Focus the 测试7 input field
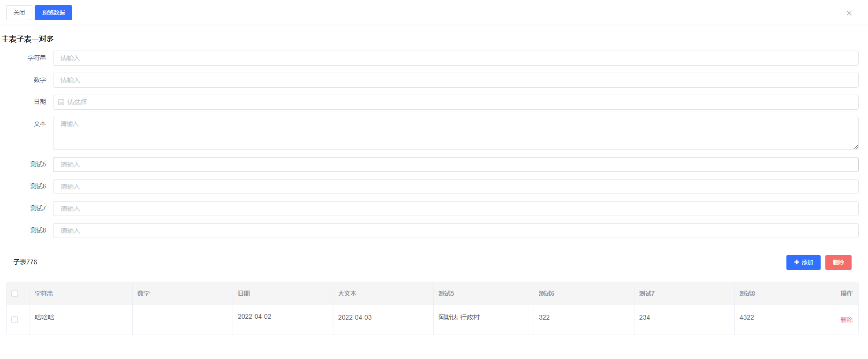868x359 pixels. [x=455, y=209]
